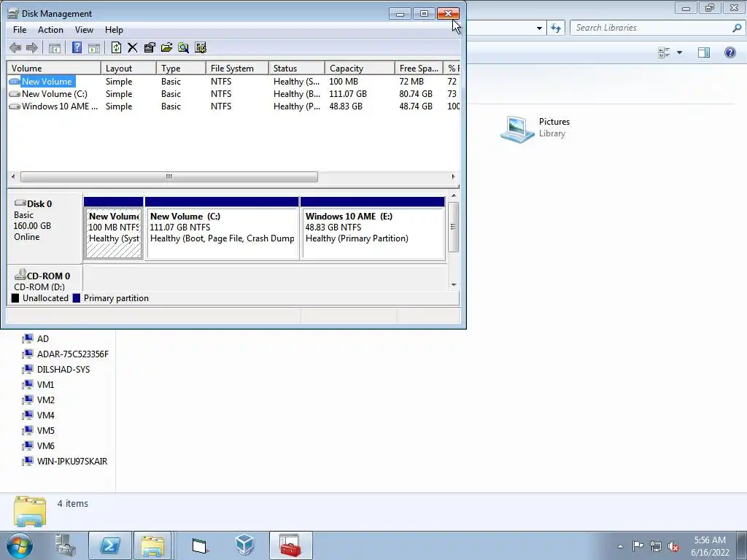Viewport: 747px width, 560px height.
Task: Open the change view dropdown arrow in Libraries
Action: 679,52
